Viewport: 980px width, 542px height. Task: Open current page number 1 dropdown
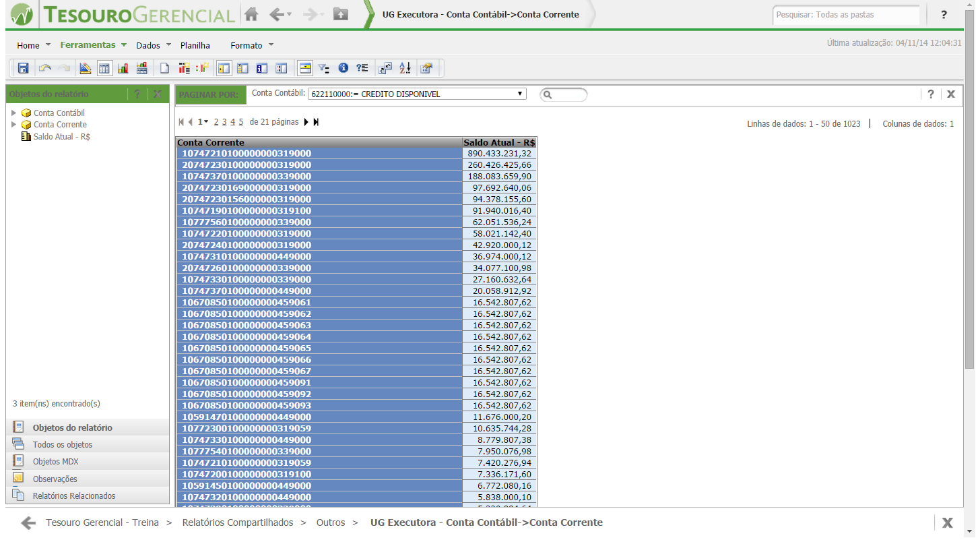203,122
